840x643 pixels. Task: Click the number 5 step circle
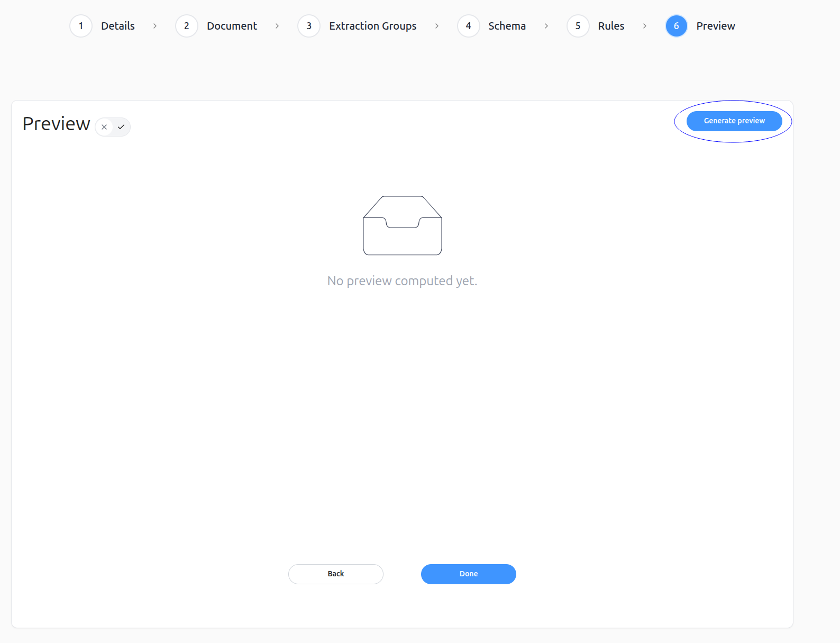[x=578, y=26]
